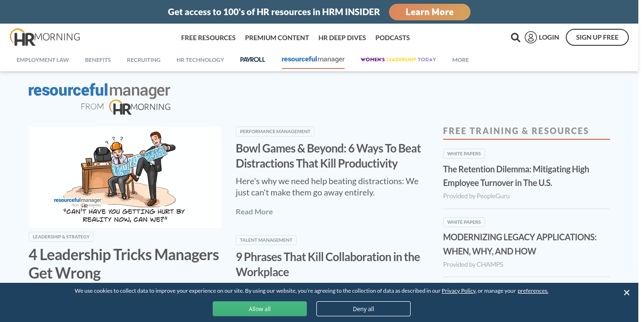Accept cookies with Allow all
The height and width of the screenshot is (322, 644).
(260, 309)
